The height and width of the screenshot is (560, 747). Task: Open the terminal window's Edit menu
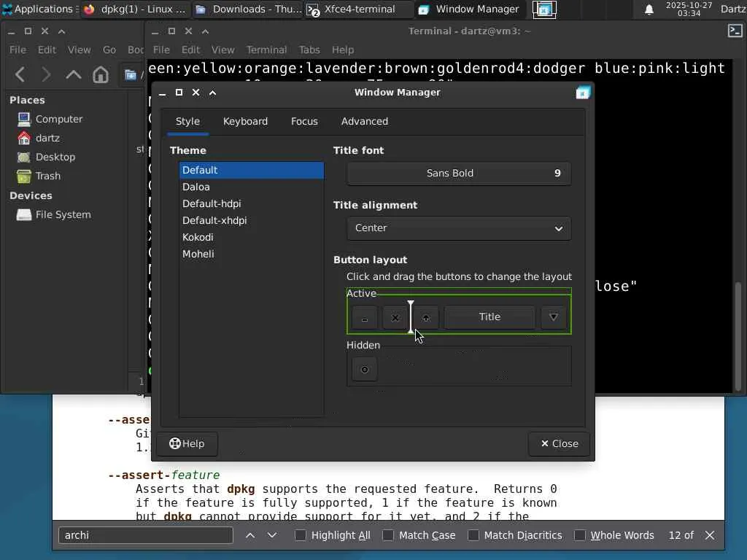point(190,50)
